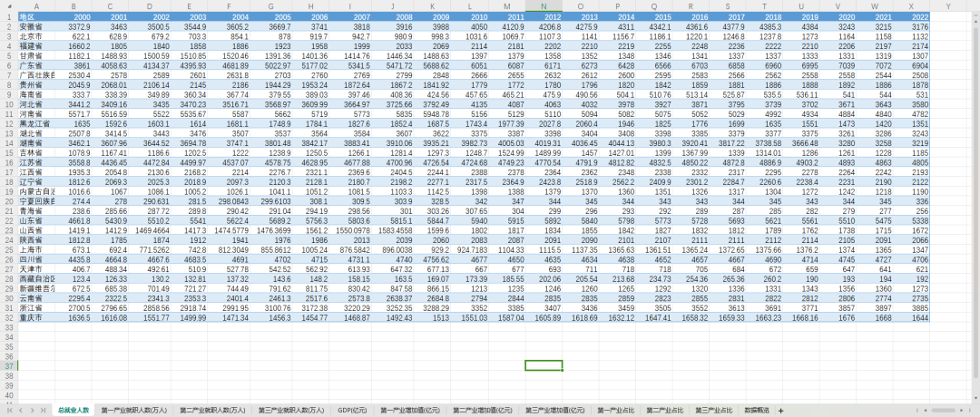The width and height of the screenshot is (980, 417).
Task: Switch to 第一产业占比 sheet tab
Action: point(615,410)
